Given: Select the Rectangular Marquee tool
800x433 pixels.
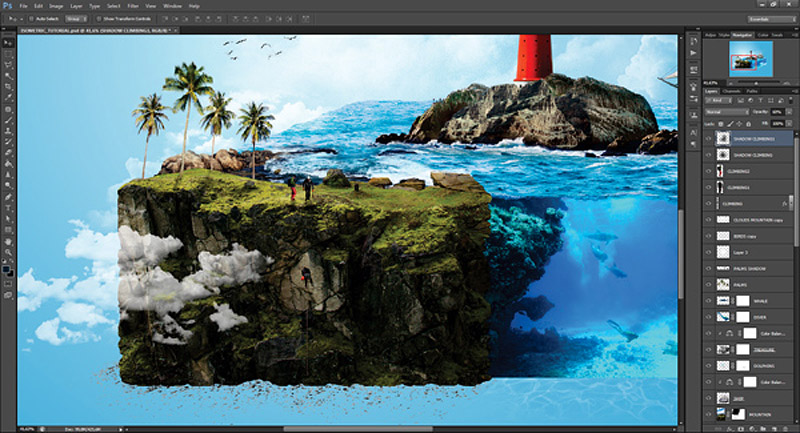Looking at the screenshot, I should click(x=8, y=54).
